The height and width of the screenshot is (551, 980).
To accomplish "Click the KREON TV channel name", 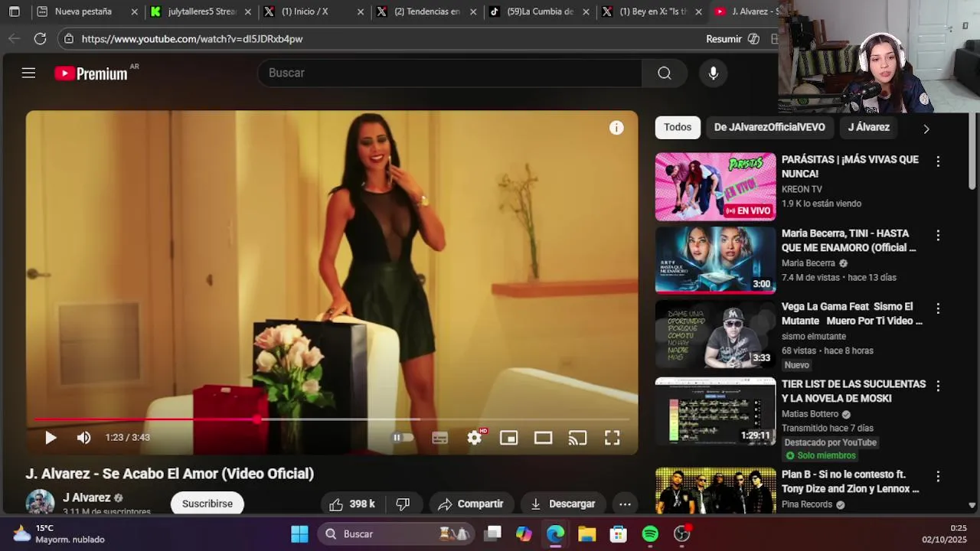I will pyautogui.click(x=802, y=189).
